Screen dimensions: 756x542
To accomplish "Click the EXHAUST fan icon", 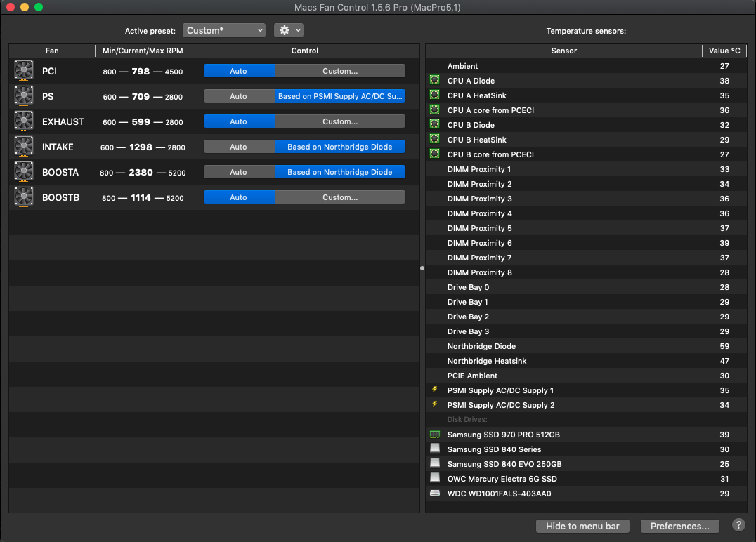I will pos(24,121).
